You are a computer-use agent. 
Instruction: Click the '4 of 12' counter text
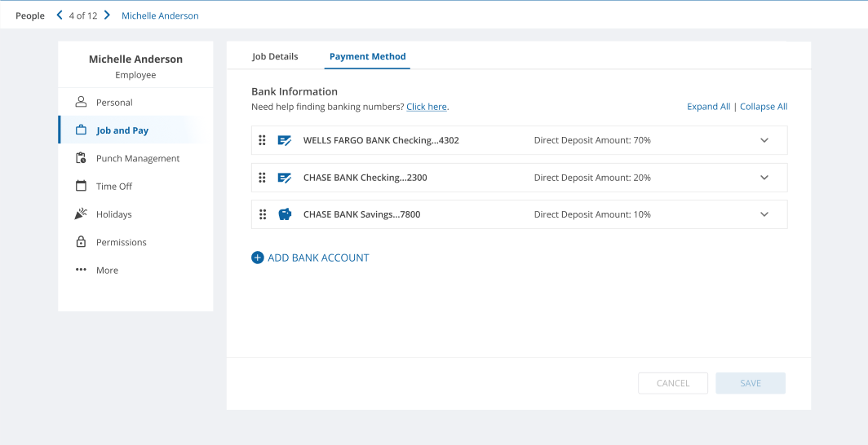(83, 15)
